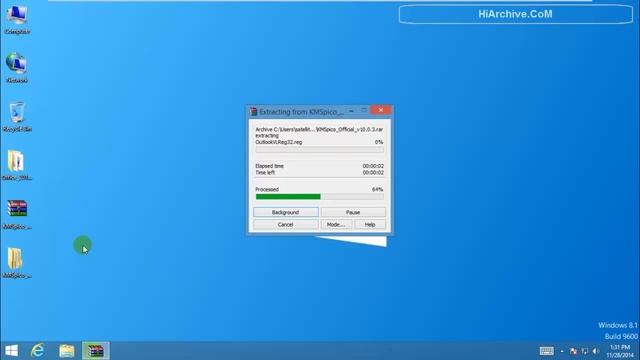This screenshot has width=640, height=360.
Task: Click the Action Center flag icon
Action: (573, 351)
